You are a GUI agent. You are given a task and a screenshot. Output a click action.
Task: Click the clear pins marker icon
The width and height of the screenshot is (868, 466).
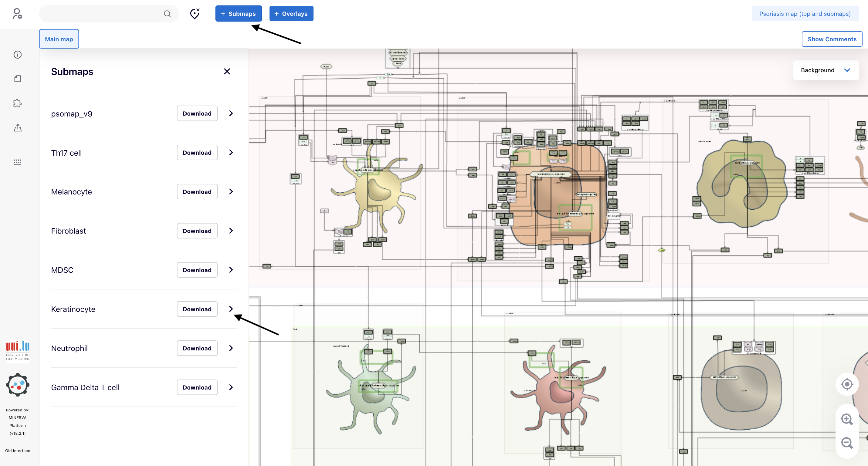[195, 14]
